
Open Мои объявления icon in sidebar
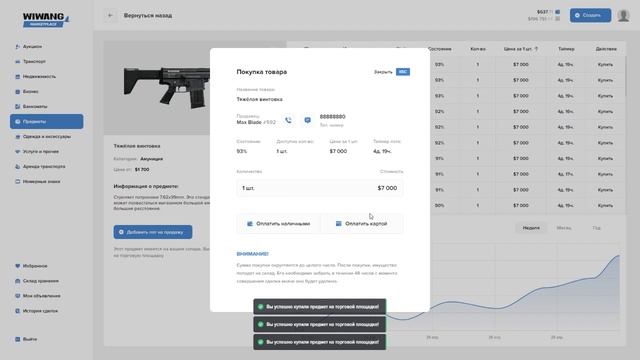coord(18,296)
